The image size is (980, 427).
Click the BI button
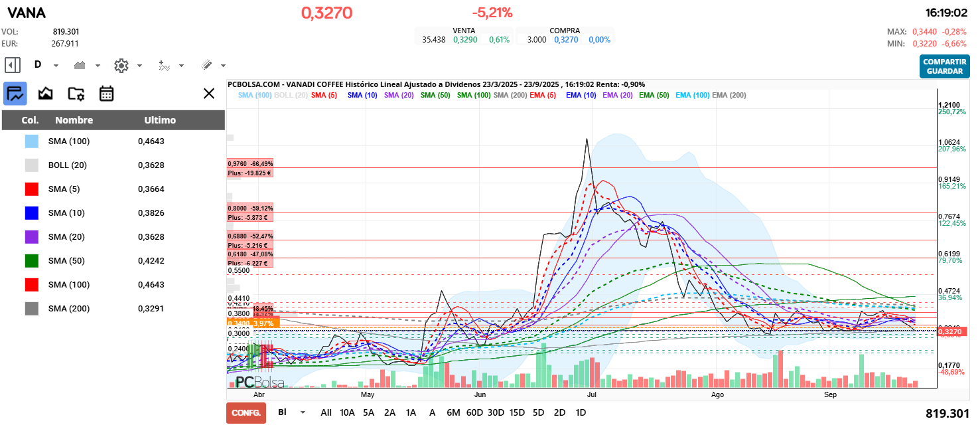click(x=282, y=412)
